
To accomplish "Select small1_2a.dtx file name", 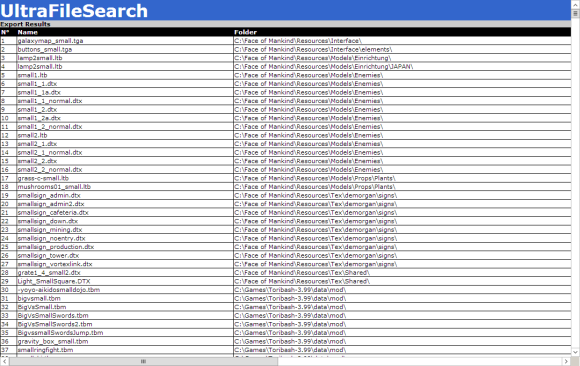I will coord(39,118).
